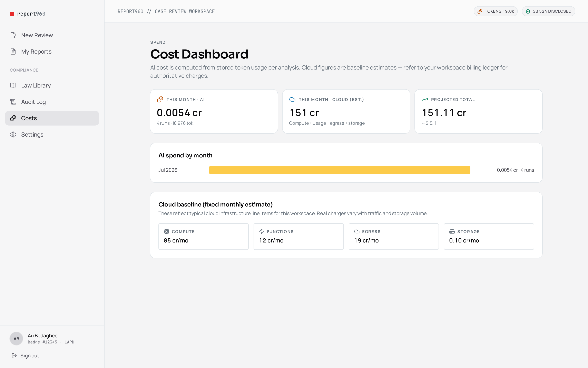Click the Settings gear icon
Screen dimensions: 588x368
tap(13, 135)
